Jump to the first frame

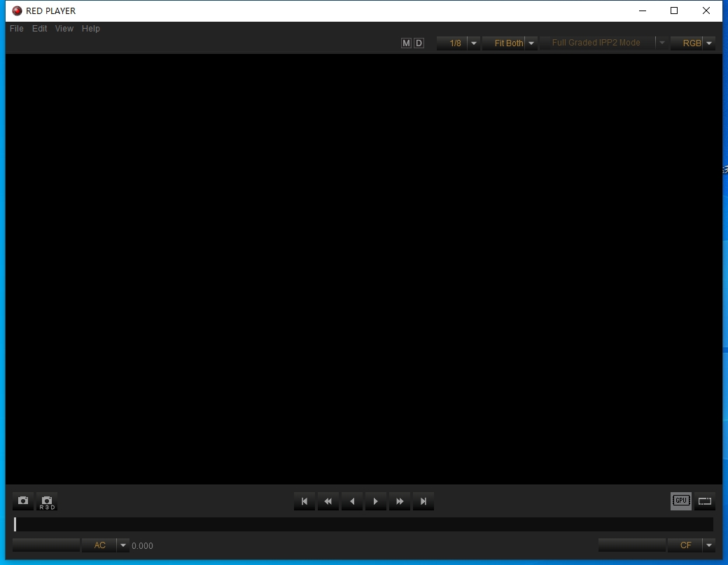coord(304,501)
